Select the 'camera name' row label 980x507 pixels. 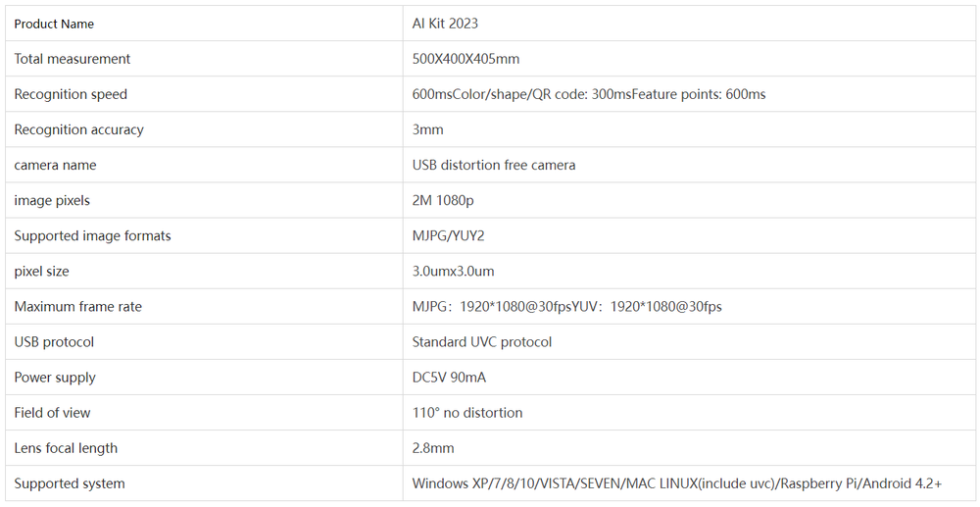[x=55, y=165]
